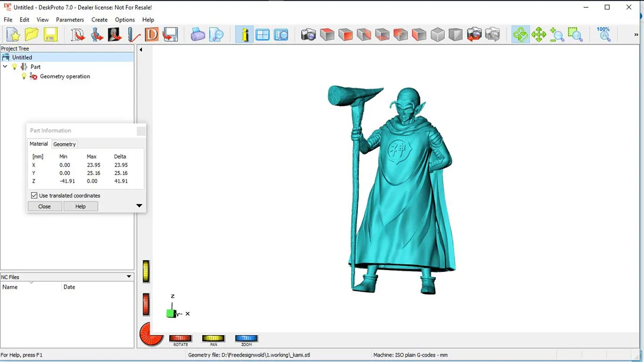The height and width of the screenshot is (362, 644).
Task: Open a project with the yellow folder icon
Action: tap(32, 35)
